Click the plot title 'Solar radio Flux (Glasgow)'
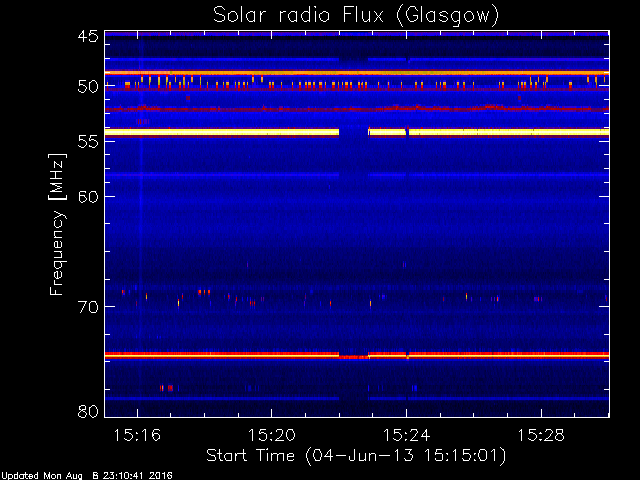 pos(356,15)
